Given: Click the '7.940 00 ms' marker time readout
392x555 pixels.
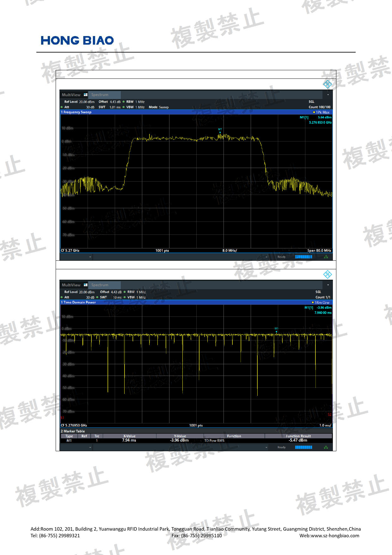Looking at the screenshot, I should pos(323,313).
